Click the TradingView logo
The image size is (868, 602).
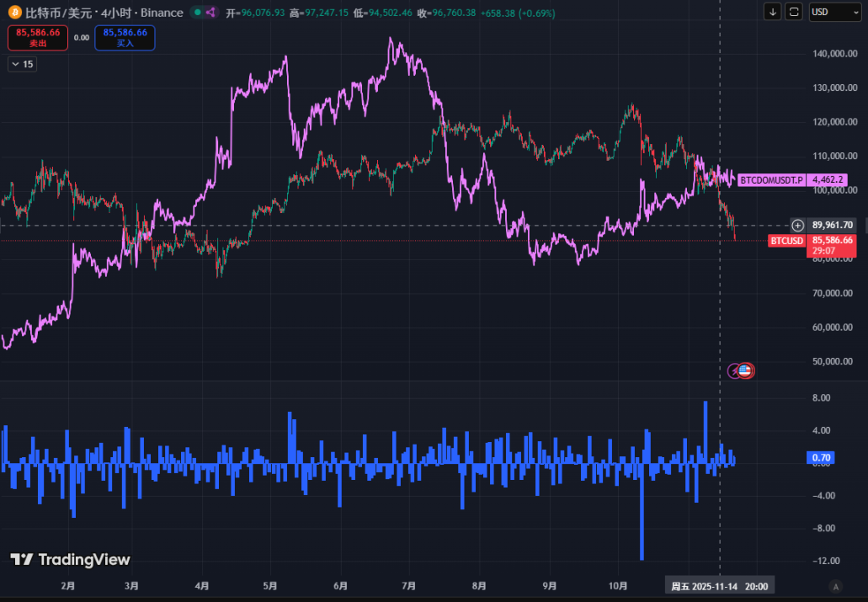(x=70, y=559)
